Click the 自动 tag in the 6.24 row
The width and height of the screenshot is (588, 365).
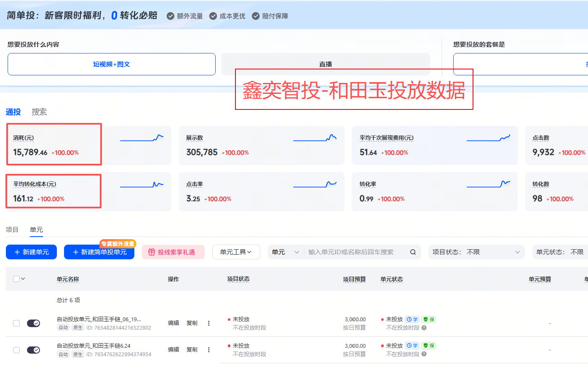(x=63, y=354)
